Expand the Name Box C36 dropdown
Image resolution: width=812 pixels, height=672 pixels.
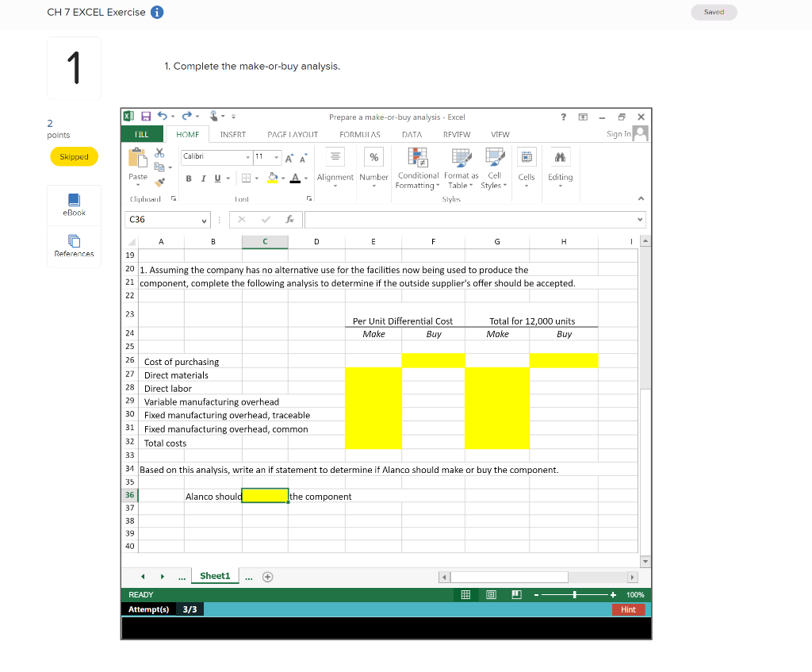click(x=204, y=221)
